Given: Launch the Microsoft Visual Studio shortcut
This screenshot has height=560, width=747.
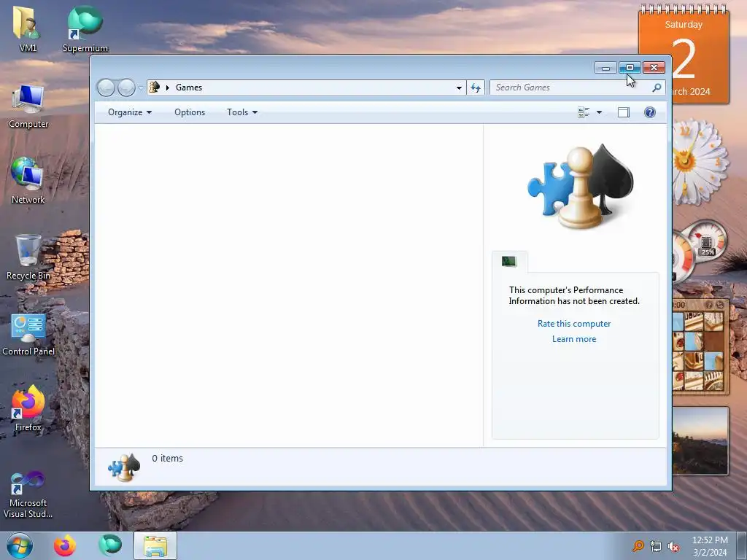Looking at the screenshot, I should click(x=28, y=494).
